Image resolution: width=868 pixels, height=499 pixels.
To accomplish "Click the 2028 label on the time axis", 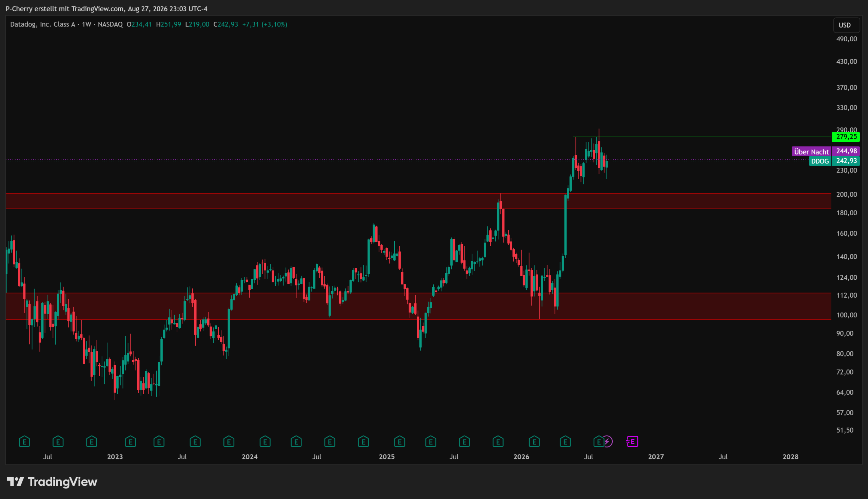I will 790,457.
